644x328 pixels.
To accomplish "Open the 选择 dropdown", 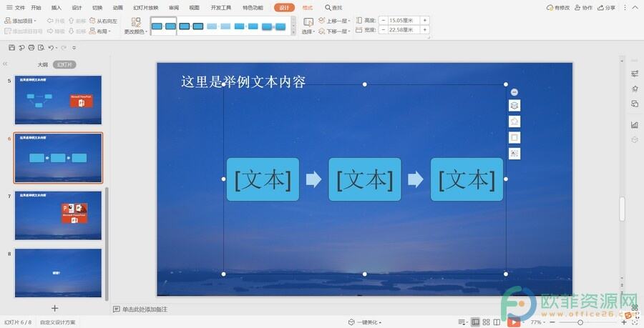I will (308, 26).
